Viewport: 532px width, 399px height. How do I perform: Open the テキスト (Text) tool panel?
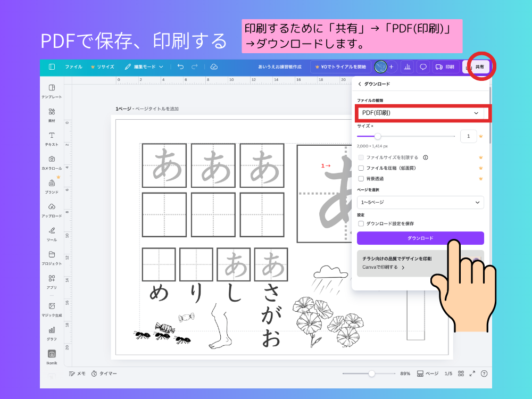click(x=51, y=137)
